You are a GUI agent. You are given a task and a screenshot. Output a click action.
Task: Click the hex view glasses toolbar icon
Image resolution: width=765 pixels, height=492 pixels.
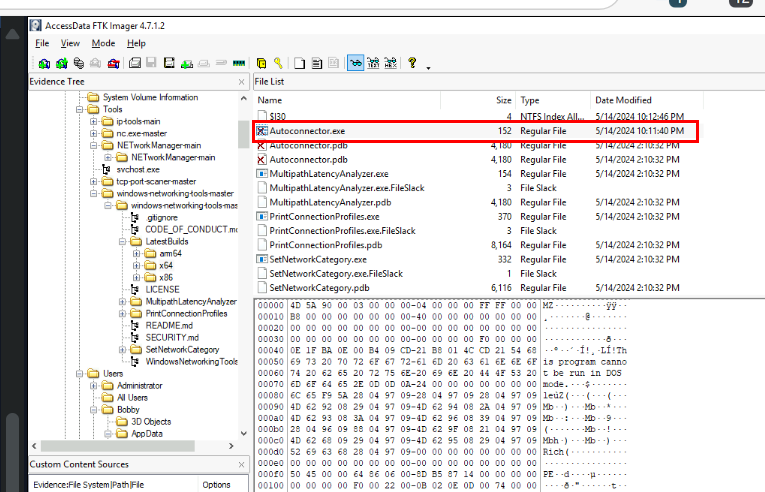coord(355,64)
